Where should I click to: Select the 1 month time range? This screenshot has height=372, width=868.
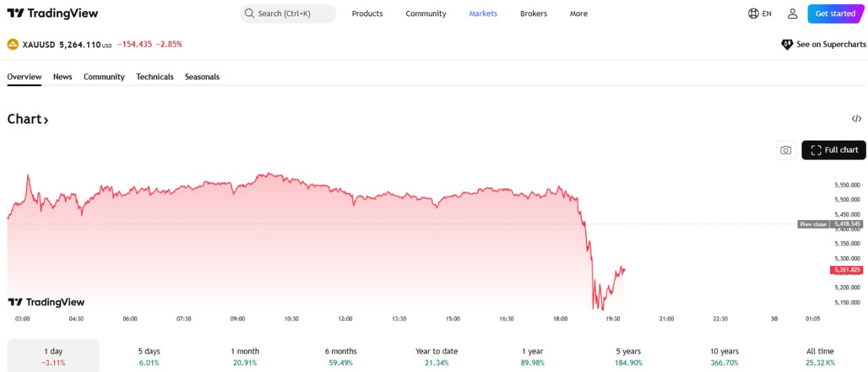click(245, 356)
